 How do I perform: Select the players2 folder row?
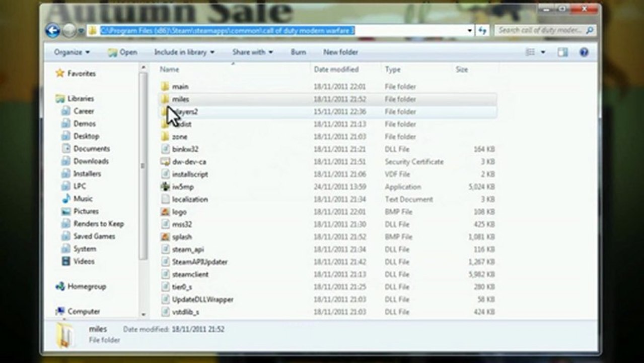tap(328, 112)
